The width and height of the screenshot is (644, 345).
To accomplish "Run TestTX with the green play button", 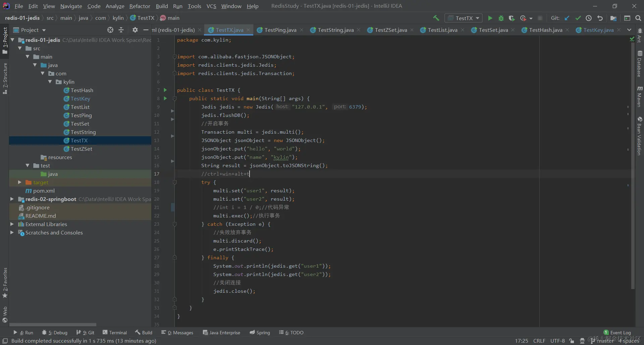I will point(490,18).
